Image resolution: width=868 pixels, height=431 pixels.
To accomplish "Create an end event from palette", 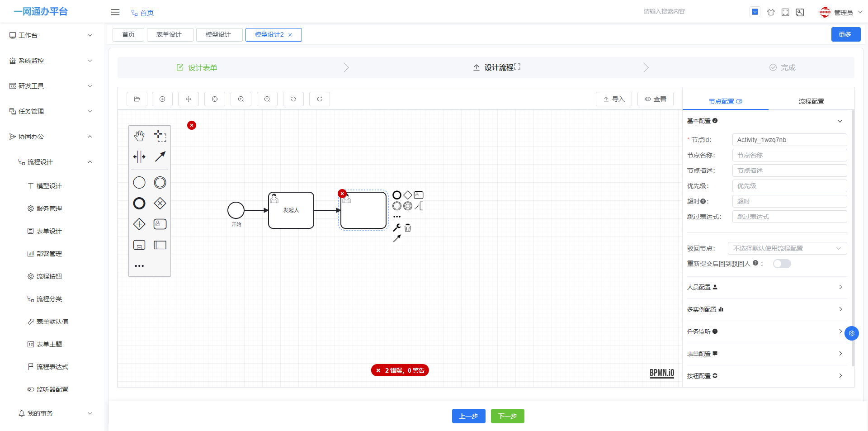I will [x=139, y=203].
